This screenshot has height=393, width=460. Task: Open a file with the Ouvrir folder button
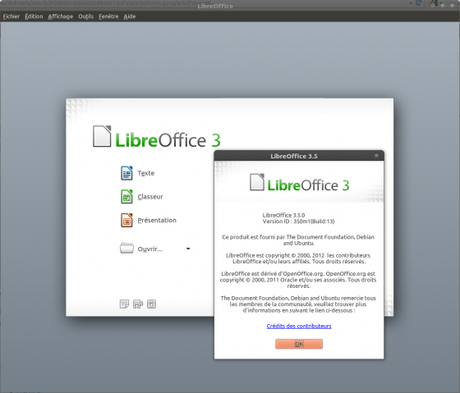point(141,249)
